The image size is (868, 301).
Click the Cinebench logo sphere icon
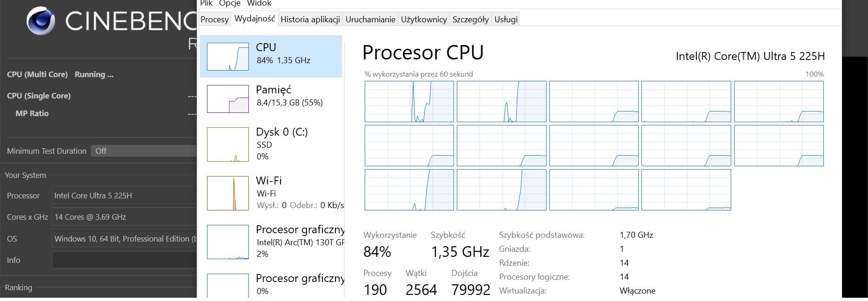[x=40, y=21]
